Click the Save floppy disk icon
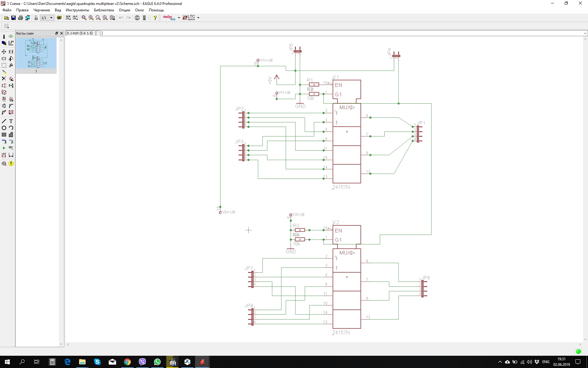The image size is (588, 368). click(x=13, y=18)
